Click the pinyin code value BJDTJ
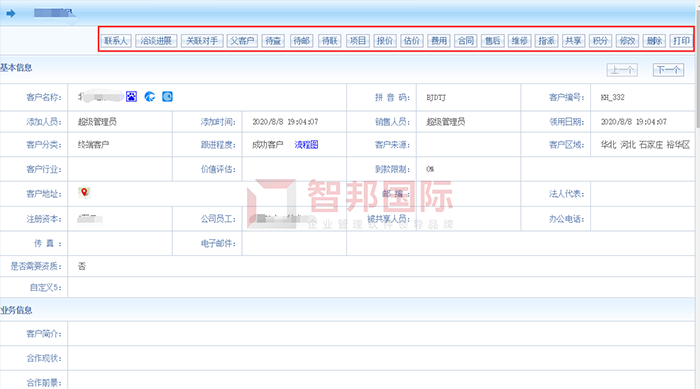 436,97
